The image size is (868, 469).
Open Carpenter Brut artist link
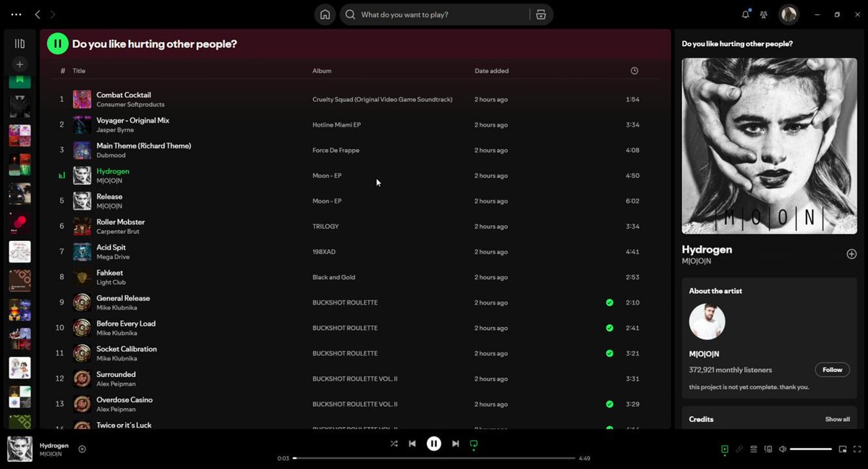click(118, 232)
